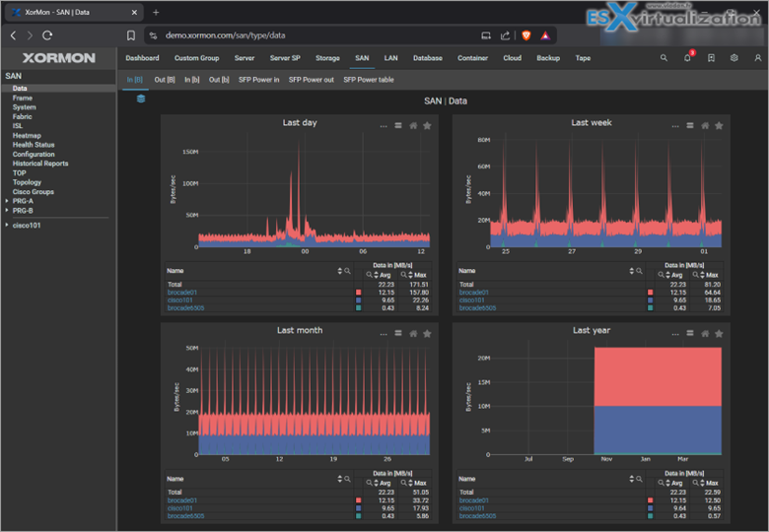Sort Name column in Last week table

point(632,271)
